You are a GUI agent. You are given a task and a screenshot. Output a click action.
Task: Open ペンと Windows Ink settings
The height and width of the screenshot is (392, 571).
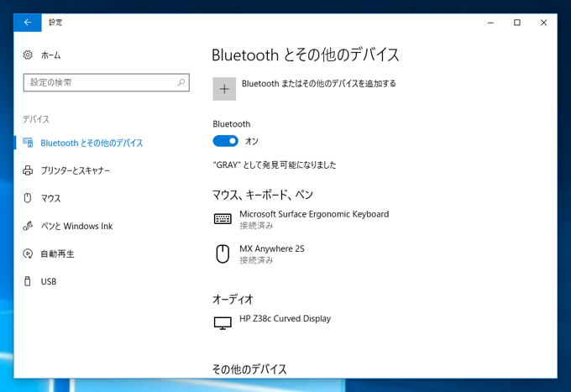point(76,226)
